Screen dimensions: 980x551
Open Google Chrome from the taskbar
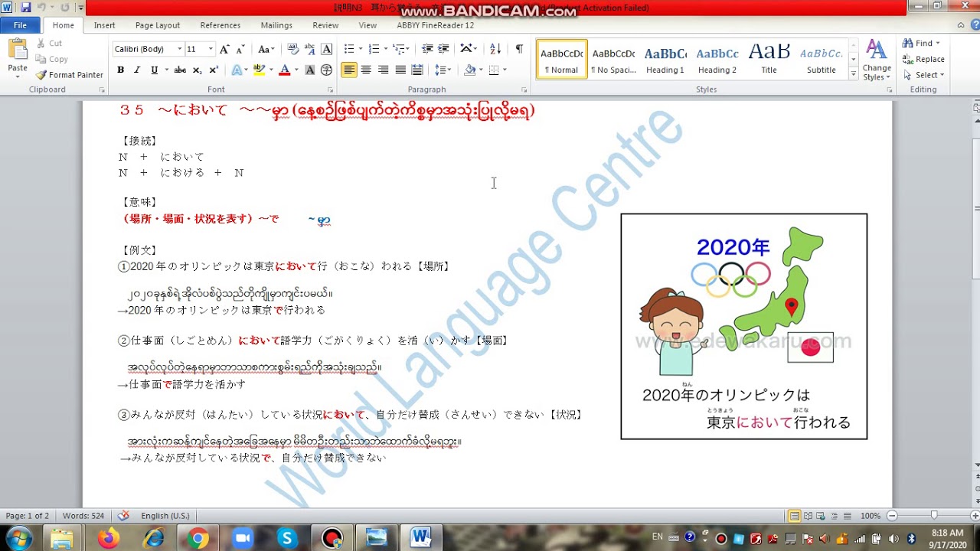pyautogui.click(x=198, y=538)
